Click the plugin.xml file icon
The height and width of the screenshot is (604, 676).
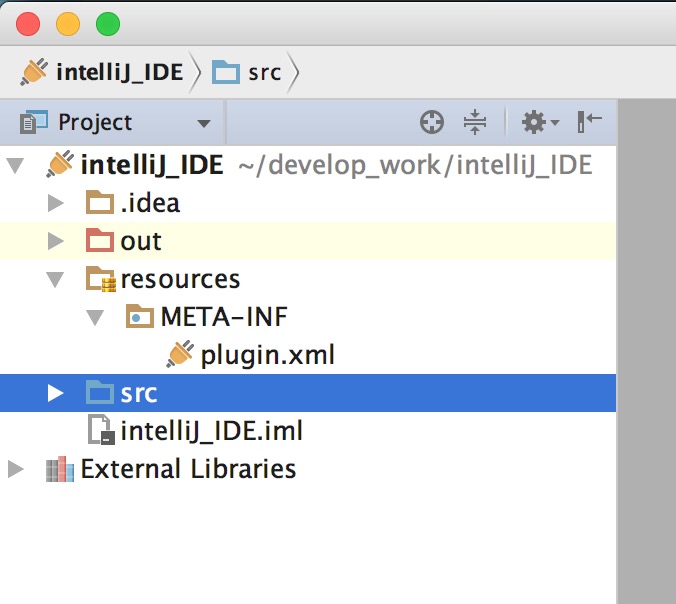pyautogui.click(x=180, y=355)
